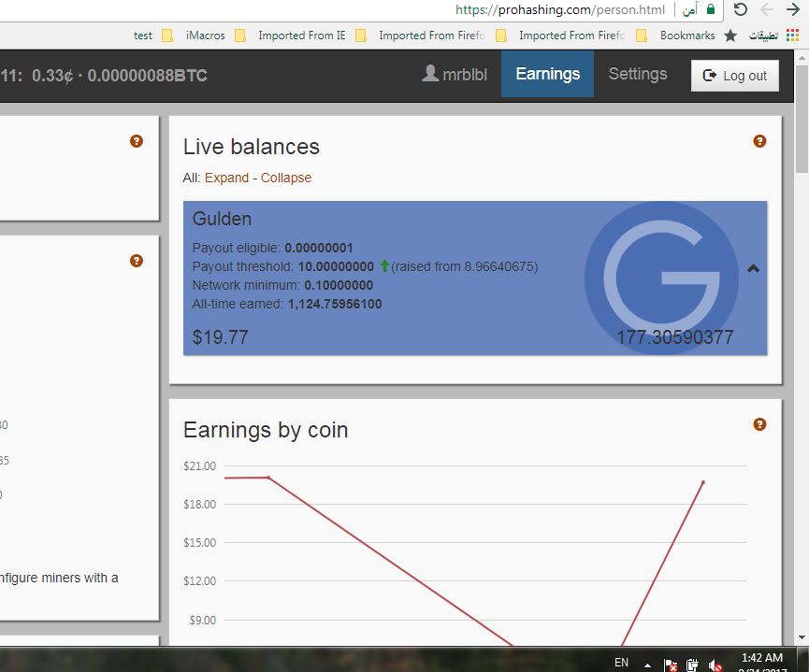Click the bookmarks star icon
809x672 pixels.
[x=730, y=36]
